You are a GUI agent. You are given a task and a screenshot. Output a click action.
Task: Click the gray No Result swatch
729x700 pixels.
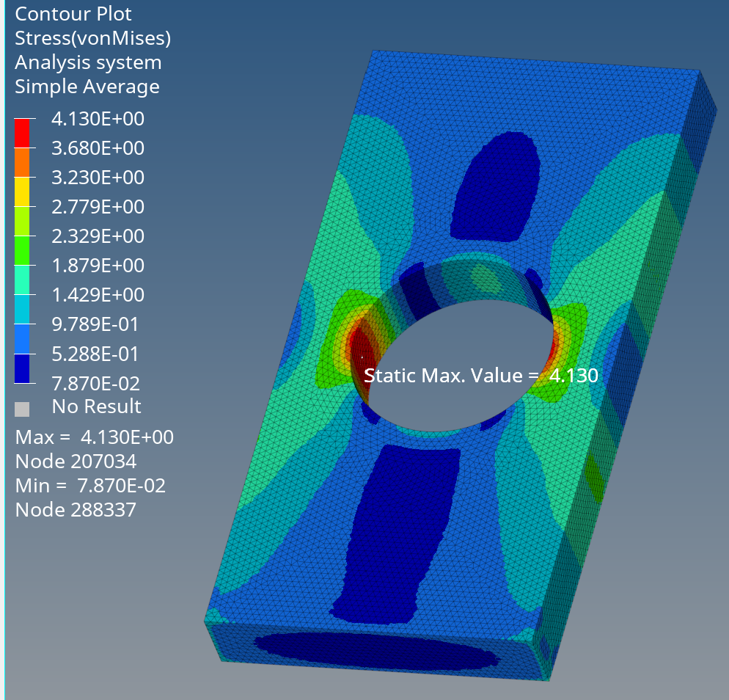coord(22,409)
